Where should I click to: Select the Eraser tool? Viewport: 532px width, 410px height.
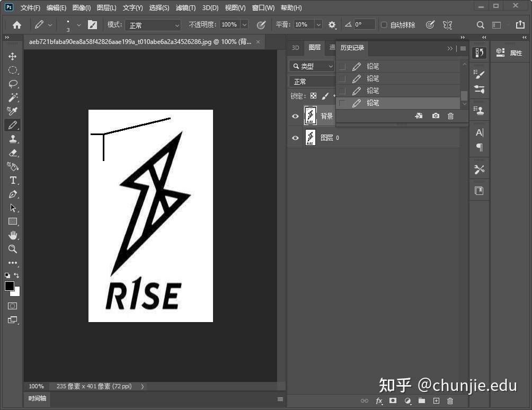pyautogui.click(x=13, y=153)
